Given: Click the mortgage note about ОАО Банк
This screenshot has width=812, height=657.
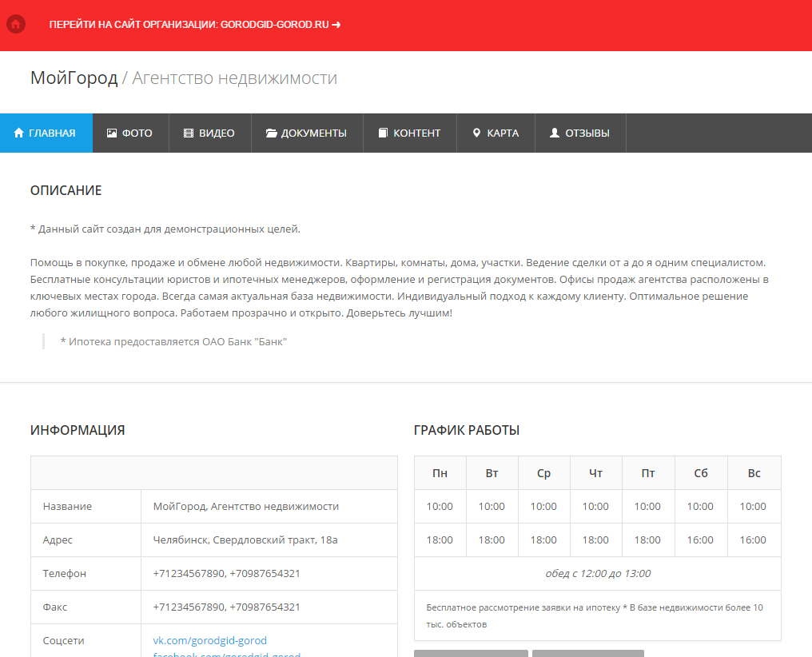Looking at the screenshot, I should tap(173, 341).
